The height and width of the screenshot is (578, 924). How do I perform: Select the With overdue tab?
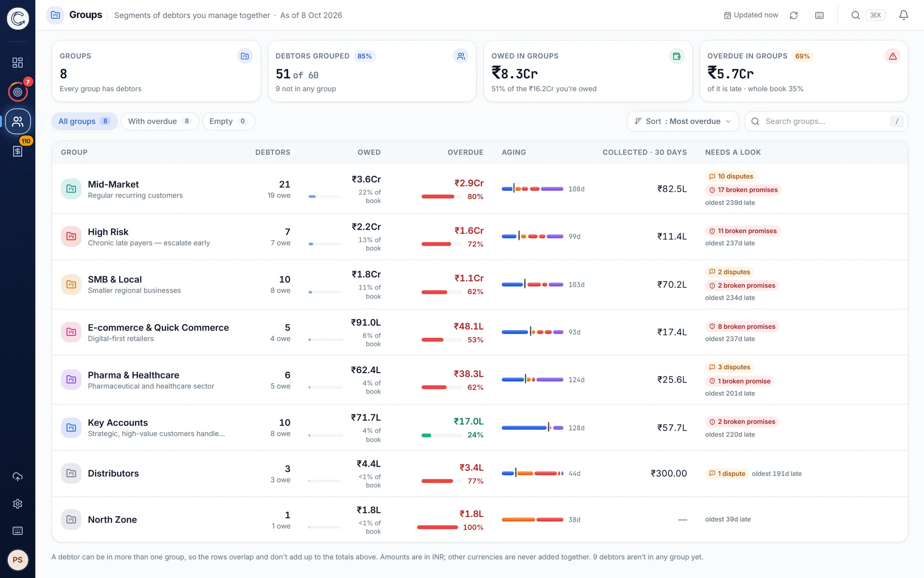[x=160, y=121]
